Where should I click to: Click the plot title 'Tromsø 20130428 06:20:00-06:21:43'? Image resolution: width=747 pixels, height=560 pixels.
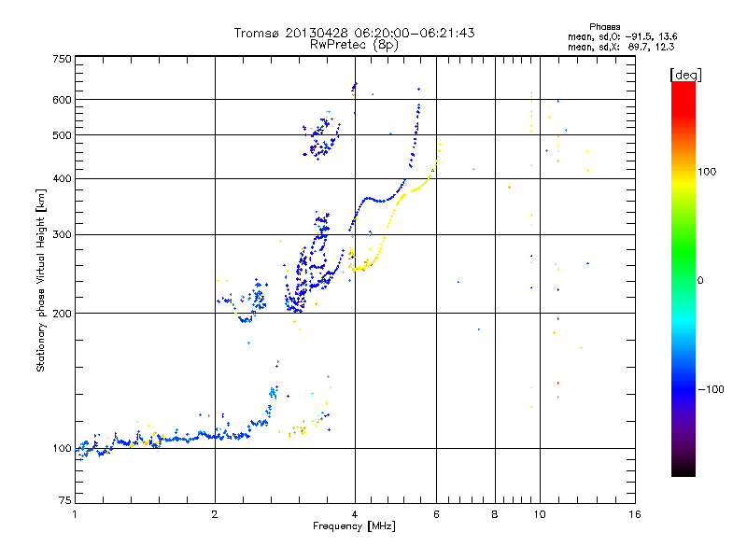(x=354, y=33)
